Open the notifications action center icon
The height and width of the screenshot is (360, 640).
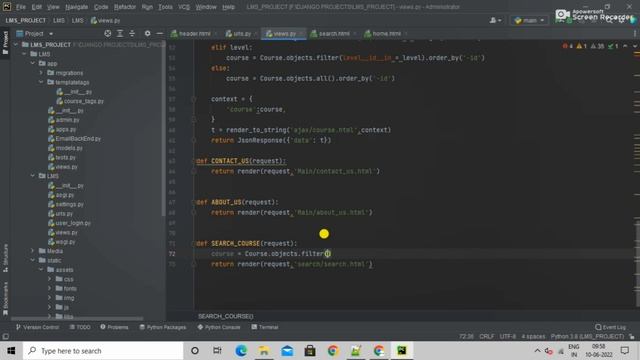click(x=624, y=351)
